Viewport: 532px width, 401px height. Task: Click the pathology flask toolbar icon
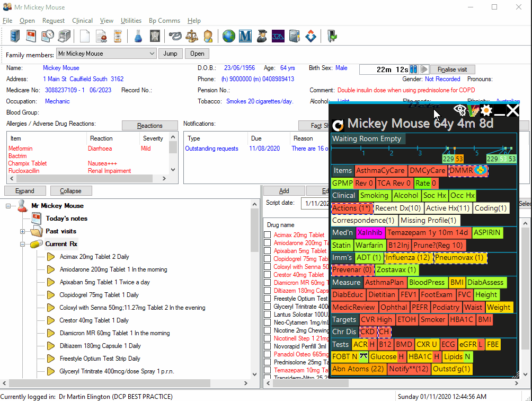pos(138,36)
